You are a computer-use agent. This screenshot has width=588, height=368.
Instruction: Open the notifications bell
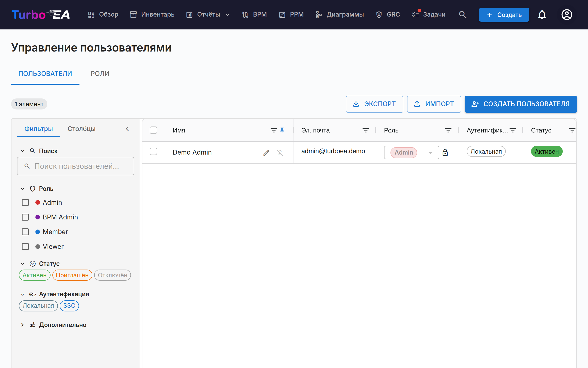(542, 14)
